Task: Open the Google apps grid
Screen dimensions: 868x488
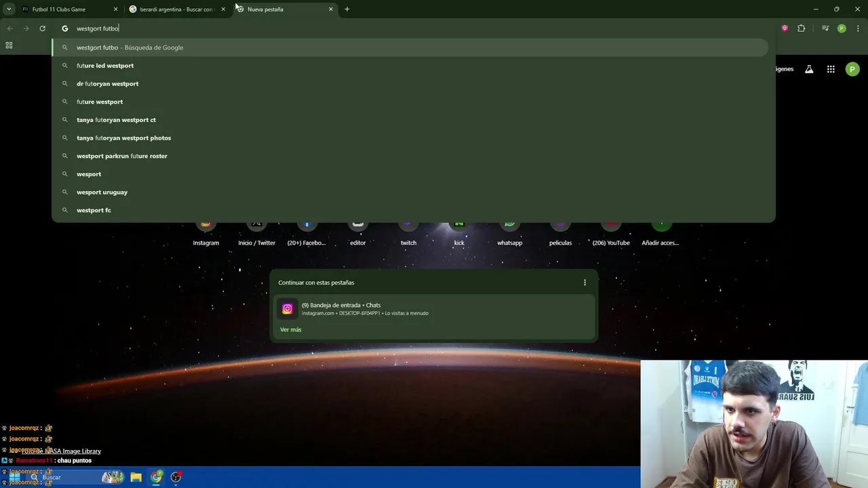Action: pyautogui.click(x=831, y=69)
